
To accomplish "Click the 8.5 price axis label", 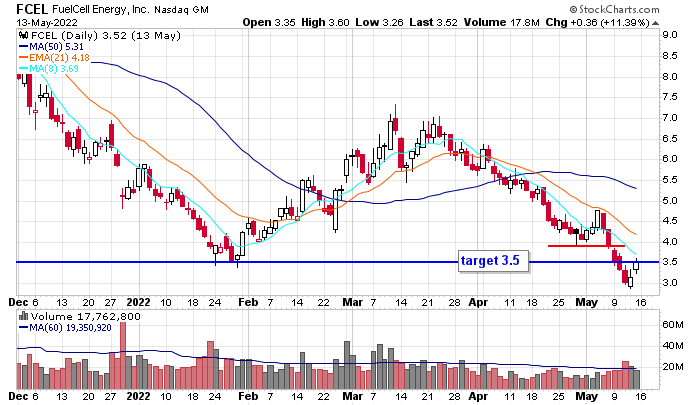I will (x=670, y=56).
